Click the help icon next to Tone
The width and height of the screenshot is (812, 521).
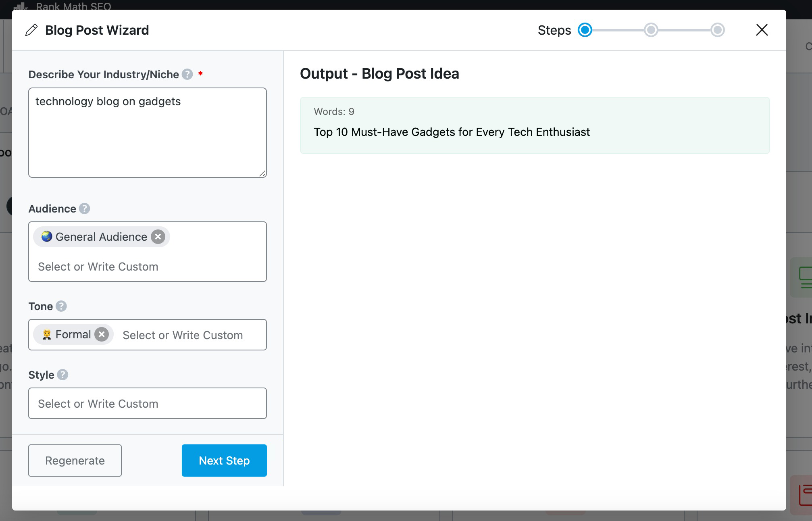[62, 306]
